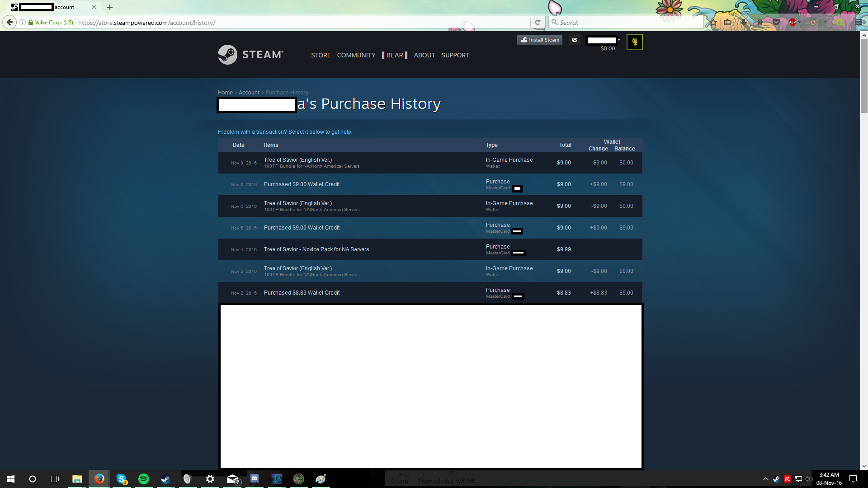Open the Firefox downloads arrow icon
868x488 pixels.
pyautogui.click(x=744, y=22)
